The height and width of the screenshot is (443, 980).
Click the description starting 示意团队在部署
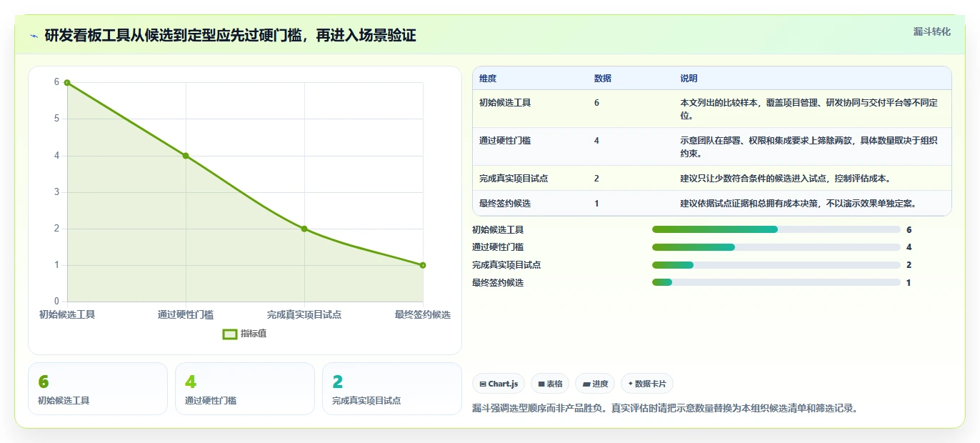(x=809, y=146)
